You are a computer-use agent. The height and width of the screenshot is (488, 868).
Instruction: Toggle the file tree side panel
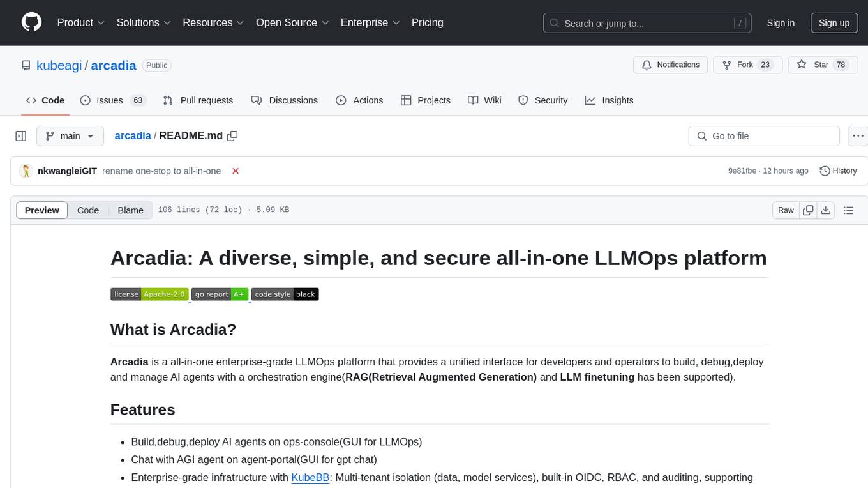coord(21,136)
